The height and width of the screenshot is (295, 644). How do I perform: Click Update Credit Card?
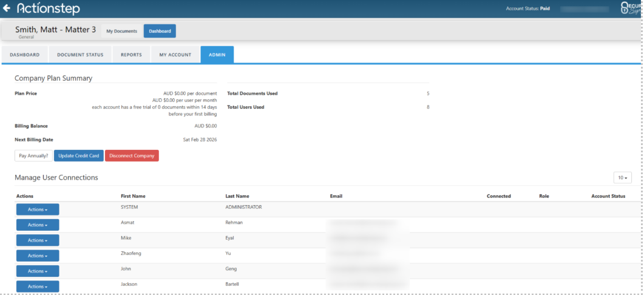pyautogui.click(x=79, y=156)
